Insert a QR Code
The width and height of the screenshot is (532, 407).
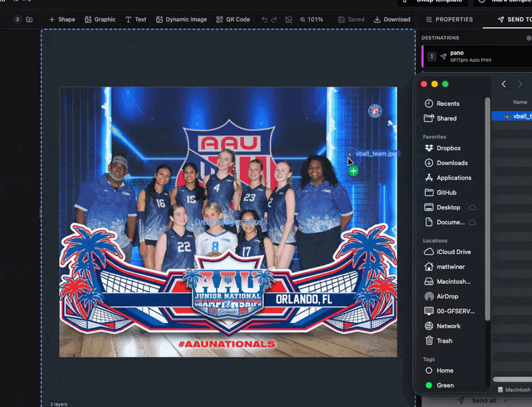(x=233, y=20)
